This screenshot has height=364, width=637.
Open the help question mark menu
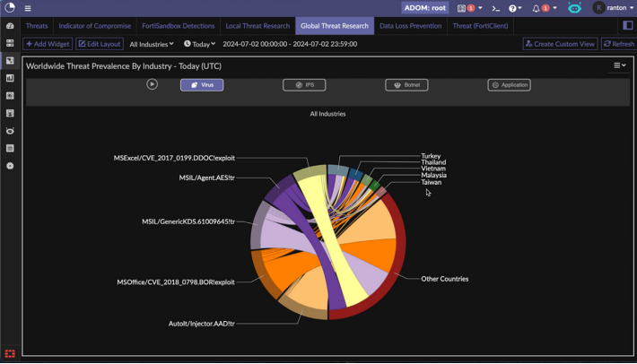[x=514, y=8]
